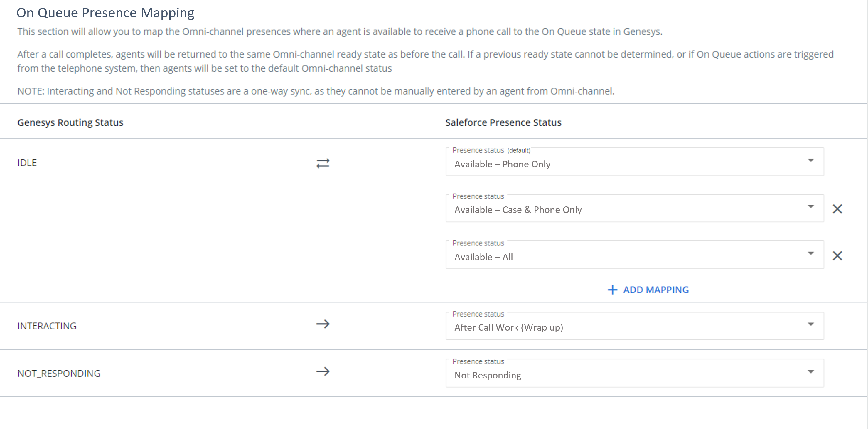Click the one-way arrow beside NOT_RESPONDING
This screenshot has width=868, height=429.
pos(323,372)
